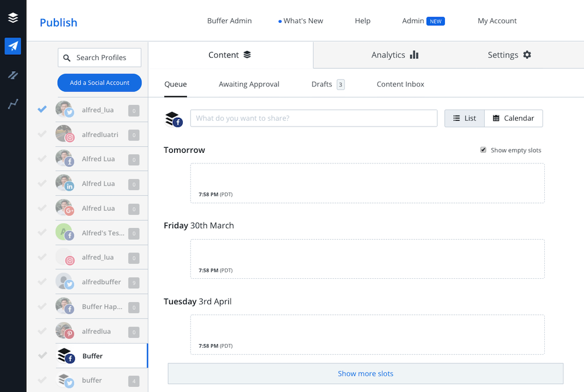
Task: Open Buffer Admin link
Action: click(x=230, y=21)
